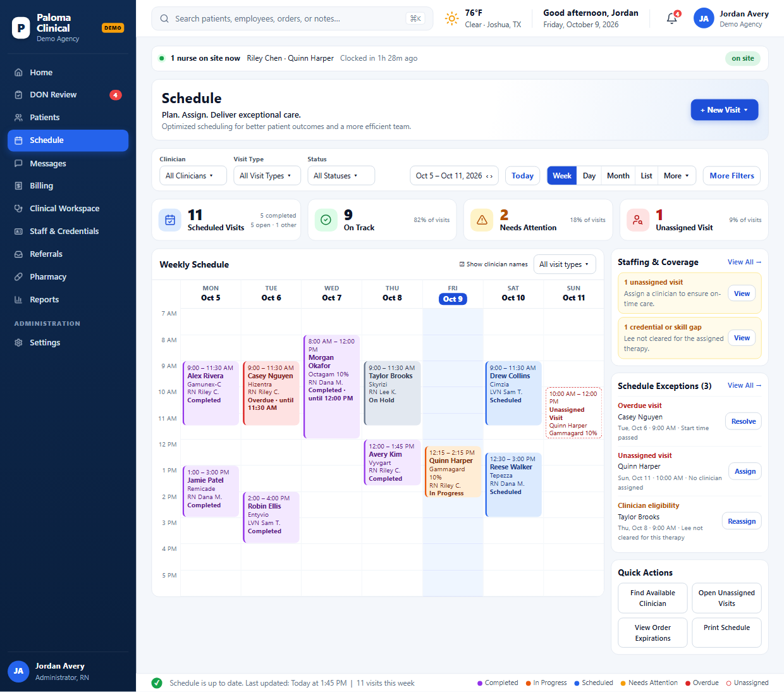Open the All Clinicians dropdown
The width and height of the screenshot is (784, 692).
(x=193, y=176)
